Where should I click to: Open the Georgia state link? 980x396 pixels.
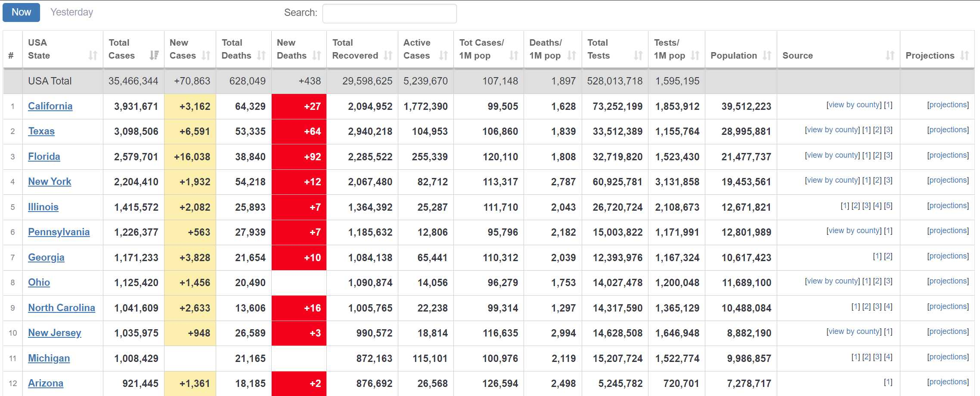tap(46, 257)
